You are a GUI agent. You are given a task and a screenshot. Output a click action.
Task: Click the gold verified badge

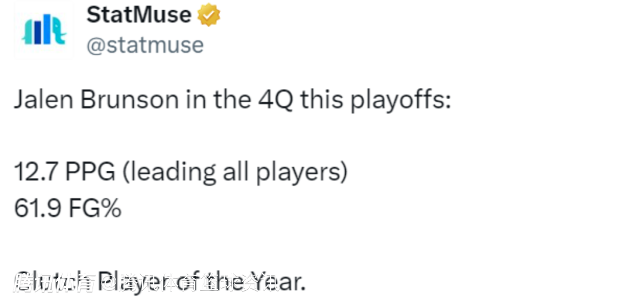[x=209, y=16]
